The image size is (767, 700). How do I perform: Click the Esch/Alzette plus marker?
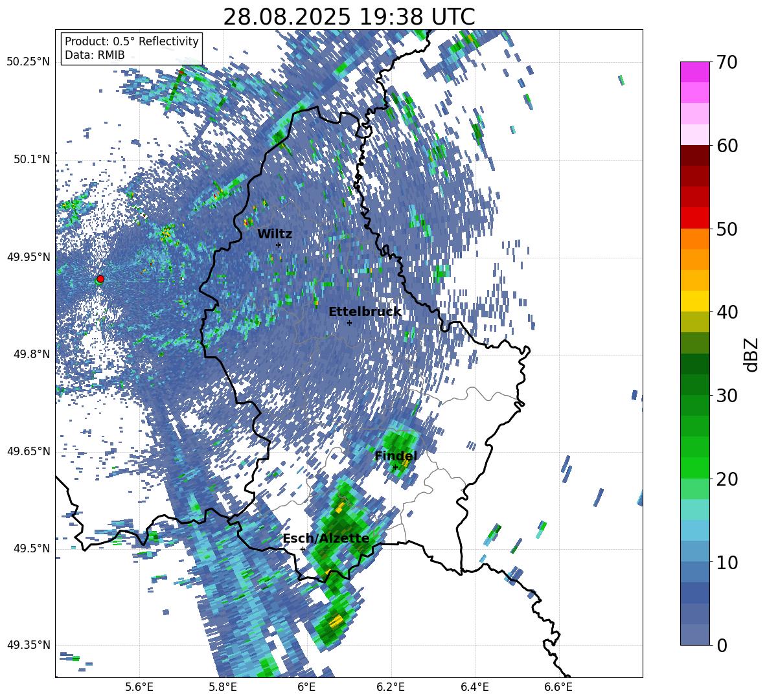click(x=303, y=549)
